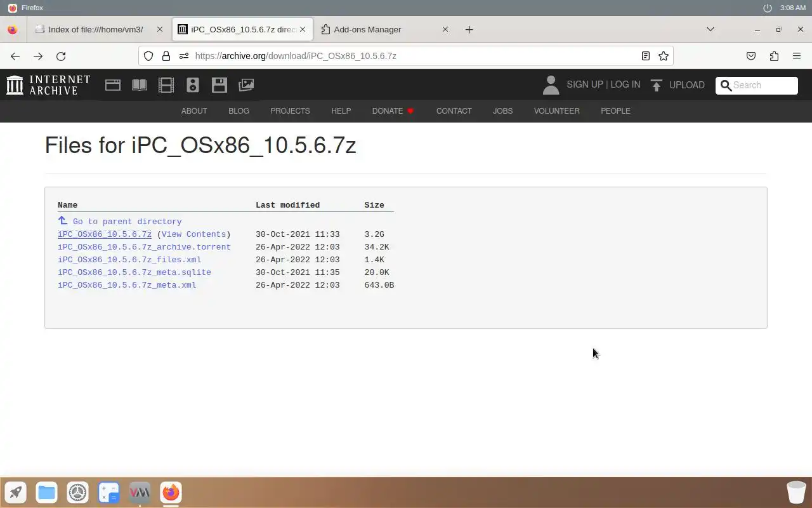Open the Trash icon in dock
Screen dimensions: 812x508
coord(796,492)
